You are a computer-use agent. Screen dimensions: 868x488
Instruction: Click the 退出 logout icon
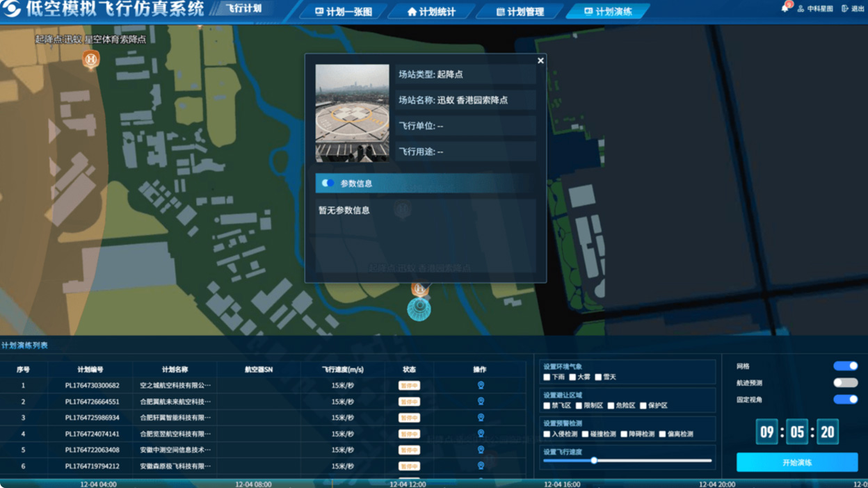[x=845, y=9]
